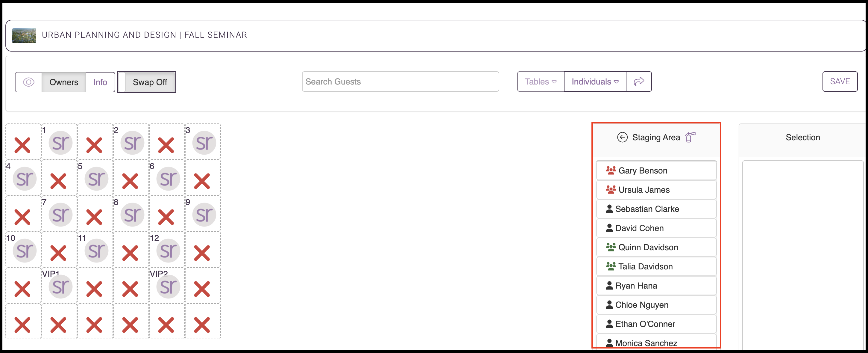Select the VIP1 table icon
The height and width of the screenshot is (353, 868).
tap(61, 287)
